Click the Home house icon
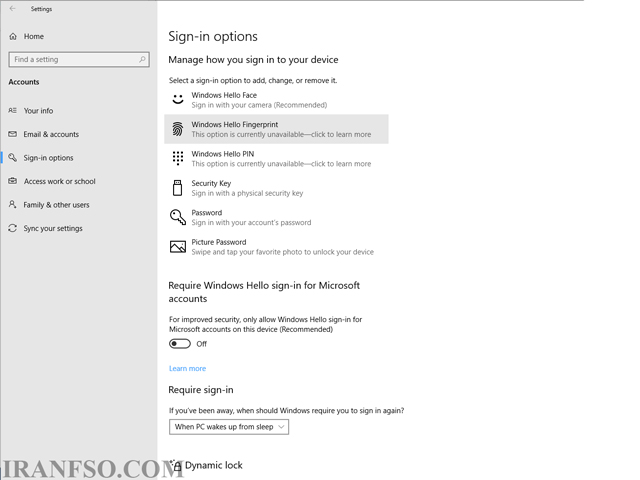The image size is (640, 480). tap(13, 36)
